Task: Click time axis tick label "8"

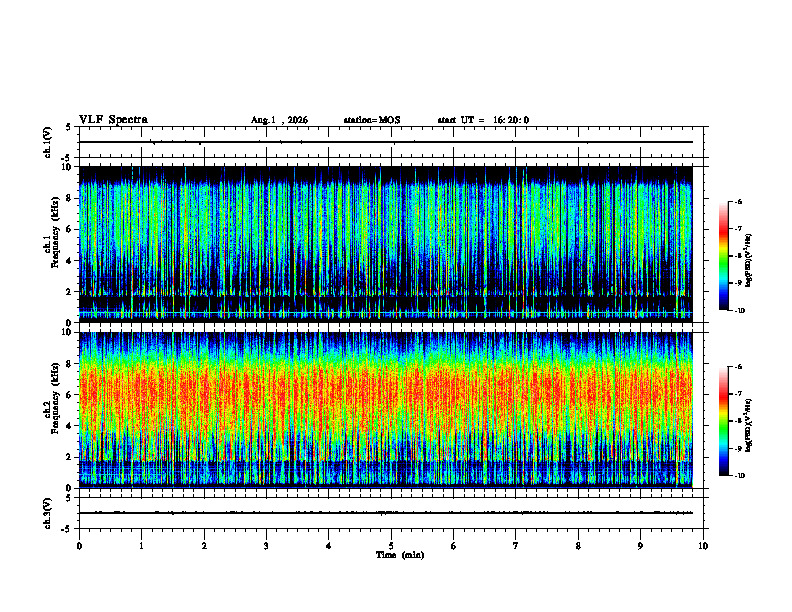Action: coord(578,546)
